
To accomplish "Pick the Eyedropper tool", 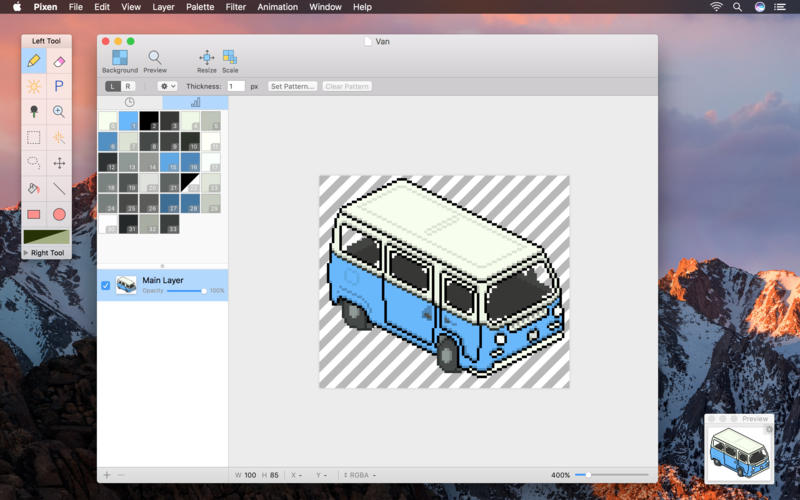I will (34, 112).
